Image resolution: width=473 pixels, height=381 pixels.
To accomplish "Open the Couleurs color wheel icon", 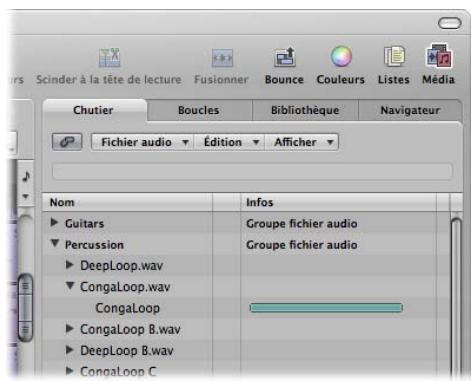I will 341,56.
